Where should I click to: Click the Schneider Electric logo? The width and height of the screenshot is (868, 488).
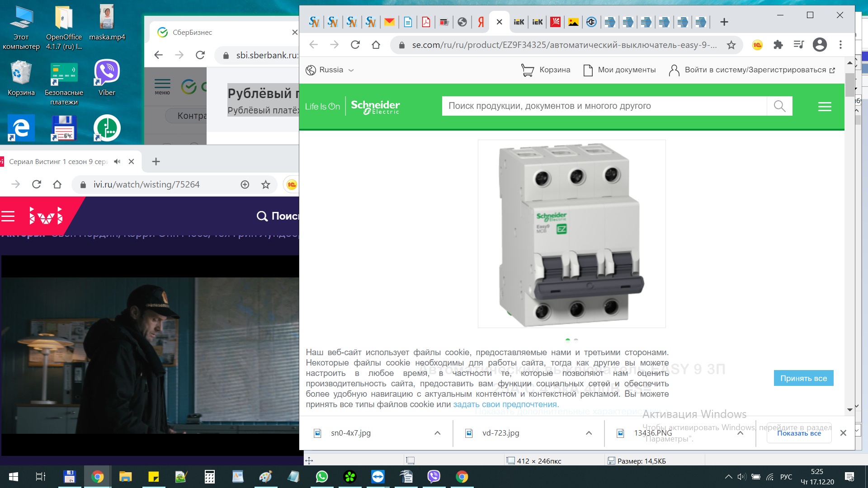[x=375, y=107]
